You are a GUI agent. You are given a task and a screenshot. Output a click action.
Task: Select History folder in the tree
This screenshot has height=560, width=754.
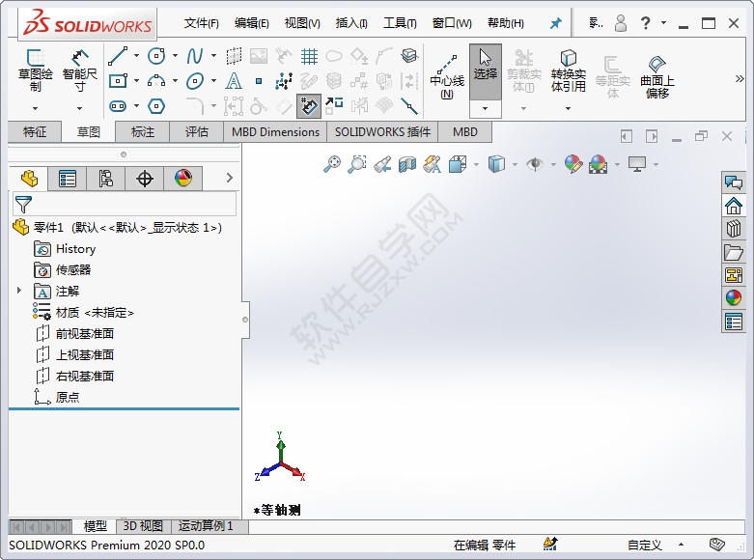click(x=75, y=249)
